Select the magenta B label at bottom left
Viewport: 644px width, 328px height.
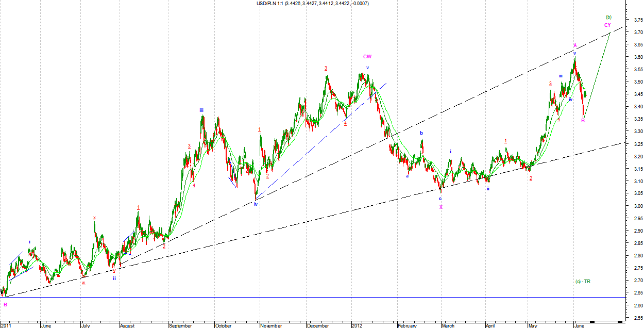[5, 305]
